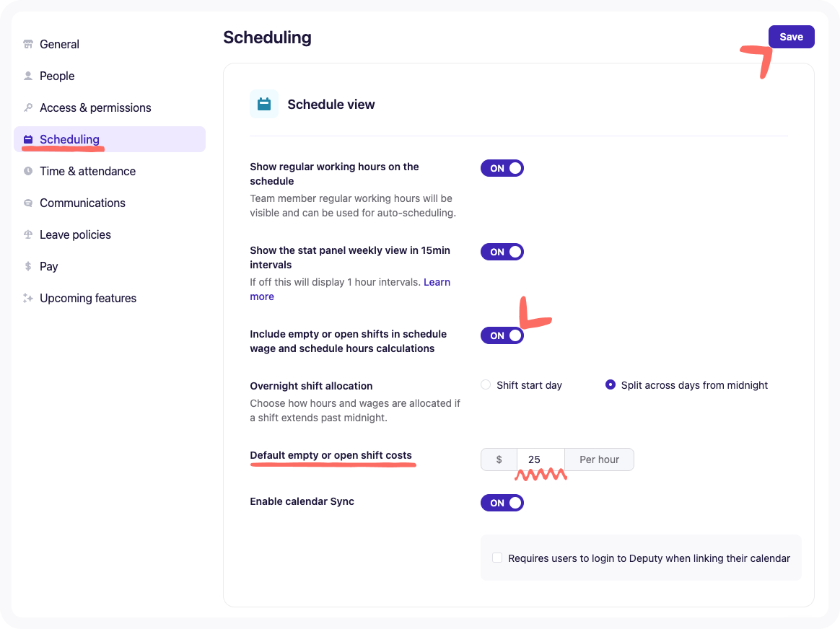Disable showing regular working hours on schedule
The height and width of the screenshot is (629, 840).
pyautogui.click(x=502, y=168)
